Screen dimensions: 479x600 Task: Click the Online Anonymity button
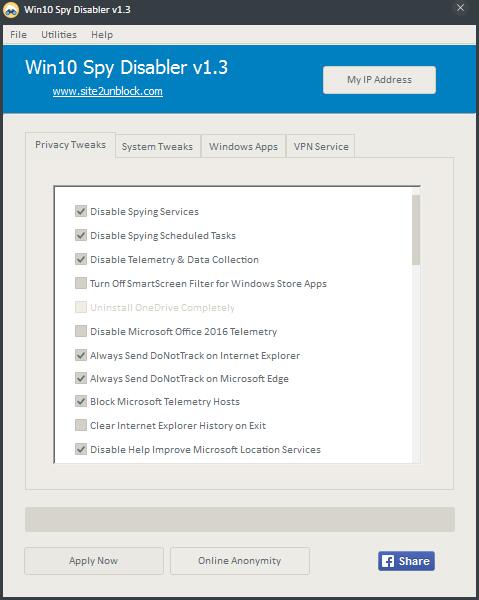240,561
